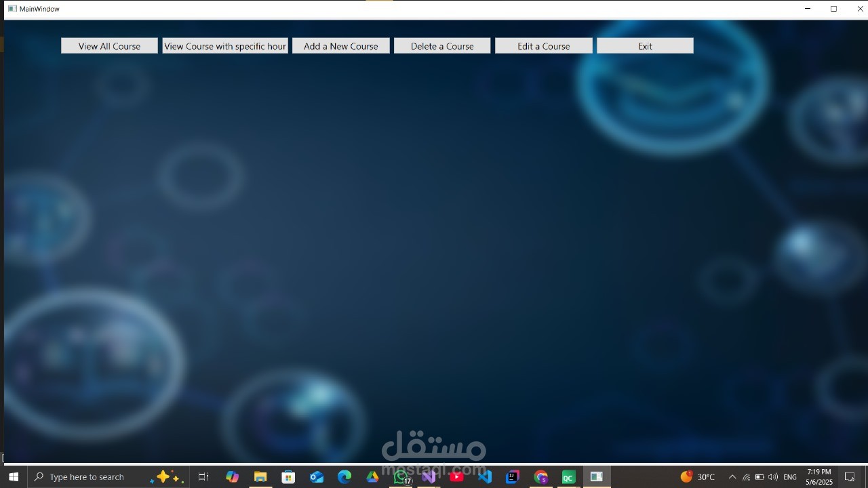Open the Windows Start menu
Screen dimensions: 868x488
point(14,477)
